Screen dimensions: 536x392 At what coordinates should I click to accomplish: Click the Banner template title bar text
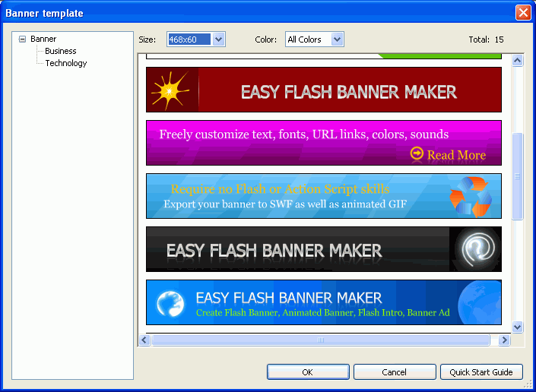click(x=44, y=14)
